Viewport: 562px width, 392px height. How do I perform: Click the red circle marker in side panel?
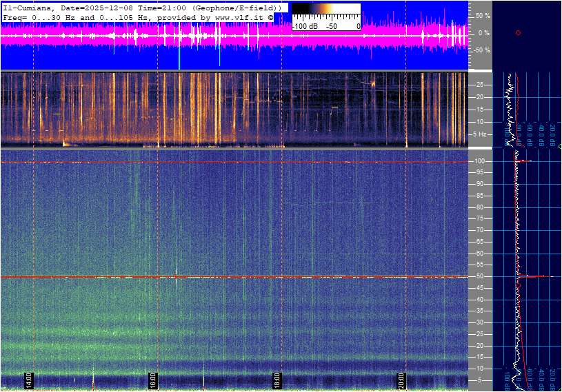(518, 32)
